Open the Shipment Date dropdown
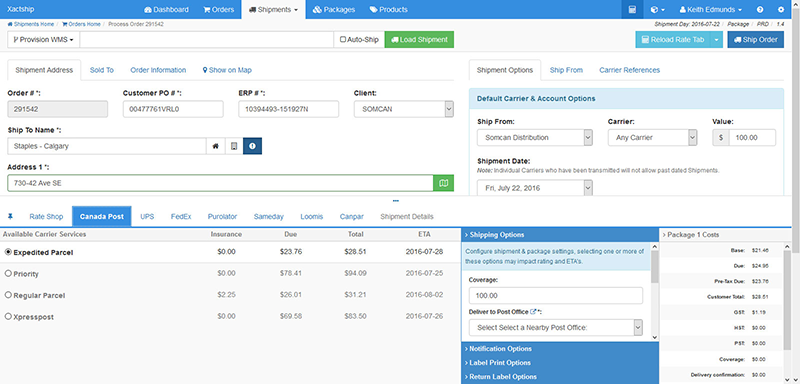This screenshot has height=384, width=800. (535, 188)
